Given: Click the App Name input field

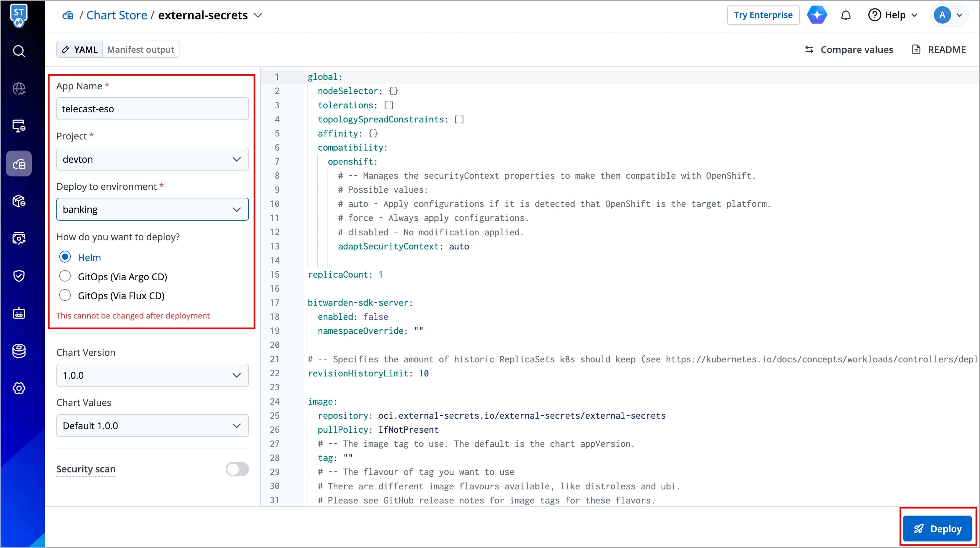Looking at the screenshot, I should pyautogui.click(x=152, y=109).
